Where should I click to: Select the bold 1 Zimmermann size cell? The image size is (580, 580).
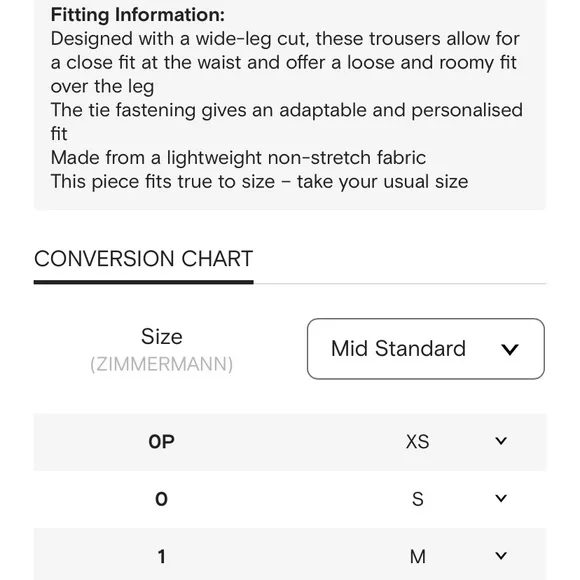[x=162, y=556]
